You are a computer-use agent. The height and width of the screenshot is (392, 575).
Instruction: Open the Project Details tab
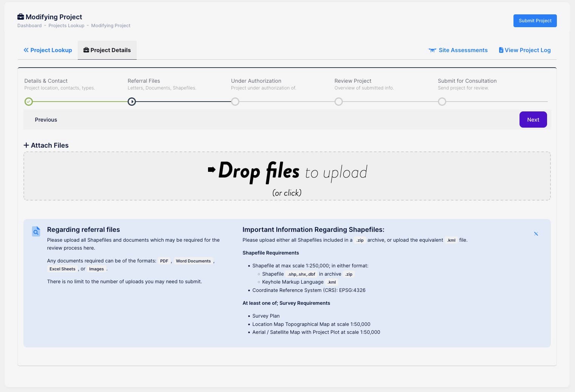pos(107,50)
